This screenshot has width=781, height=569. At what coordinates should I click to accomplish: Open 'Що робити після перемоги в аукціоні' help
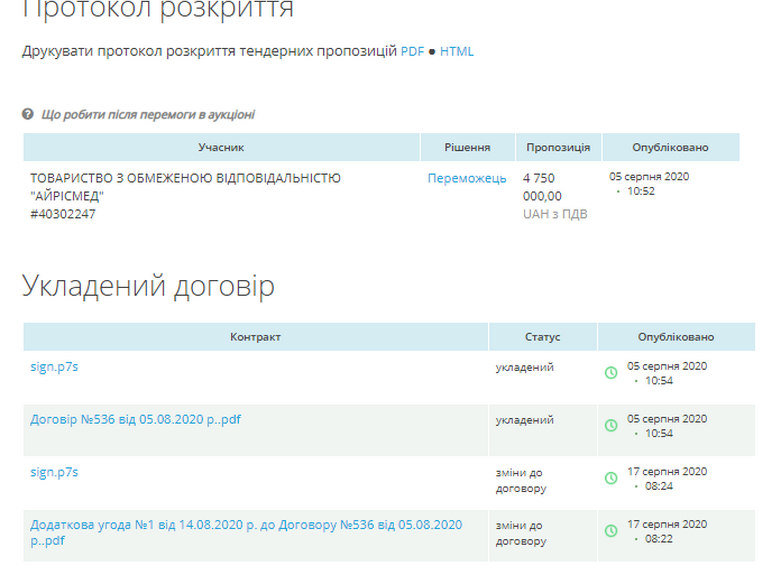pyautogui.click(x=148, y=115)
